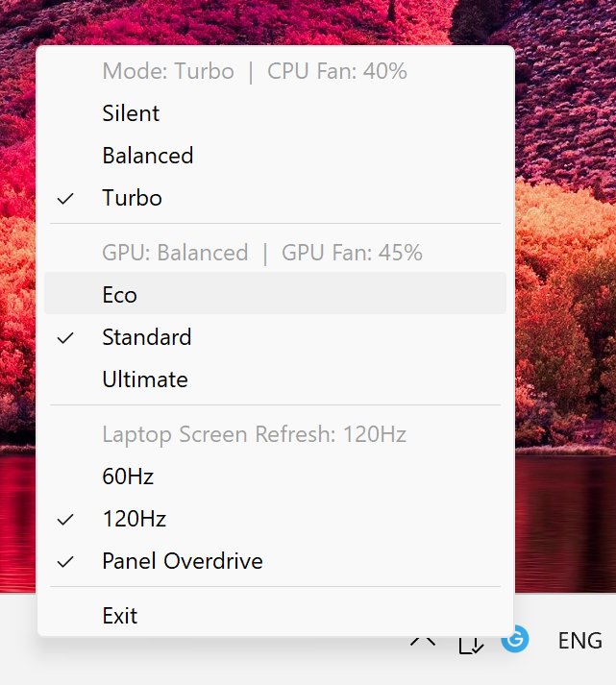616x685 pixels.
Task: Open the ENG language switcher
Action: (x=579, y=641)
